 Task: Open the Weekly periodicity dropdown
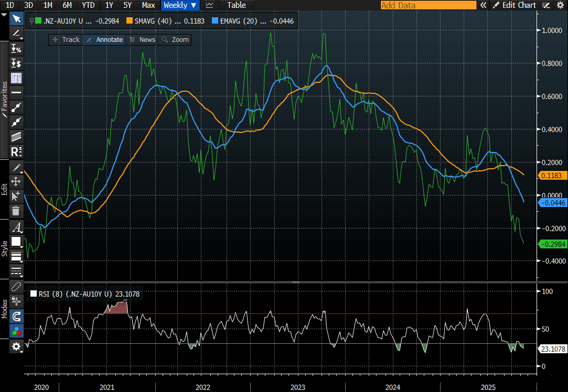[x=180, y=5]
